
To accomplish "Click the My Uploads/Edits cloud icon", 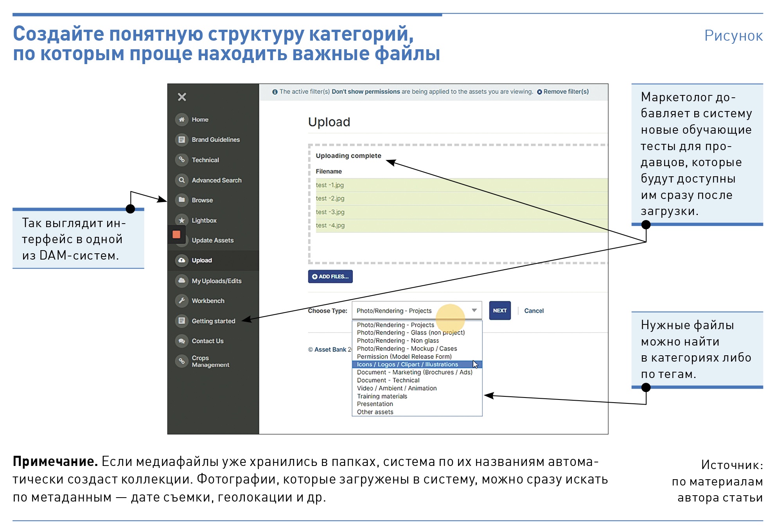I will pos(181,281).
